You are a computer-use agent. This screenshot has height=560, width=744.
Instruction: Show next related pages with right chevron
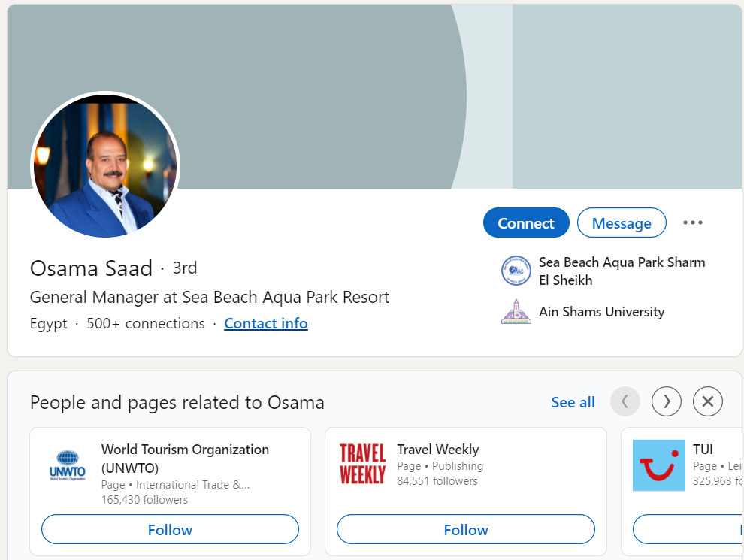point(667,402)
